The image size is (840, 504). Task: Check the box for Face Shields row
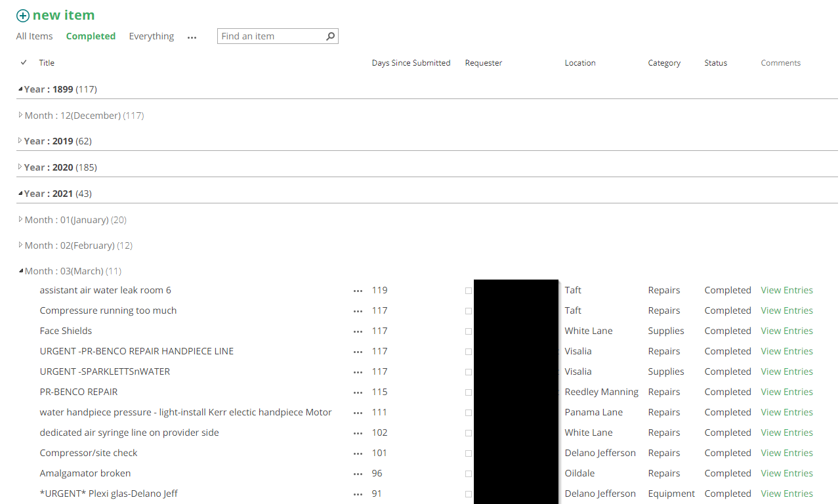click(469, 331)
